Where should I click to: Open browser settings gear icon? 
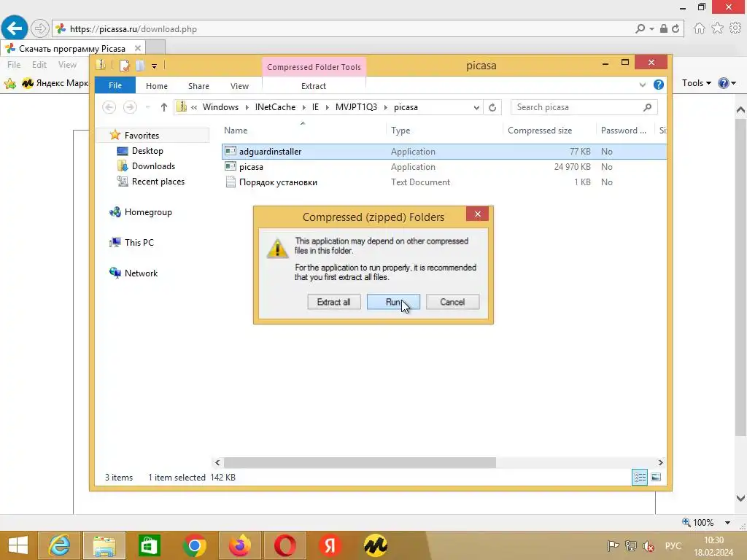click(x=735, y=28)
